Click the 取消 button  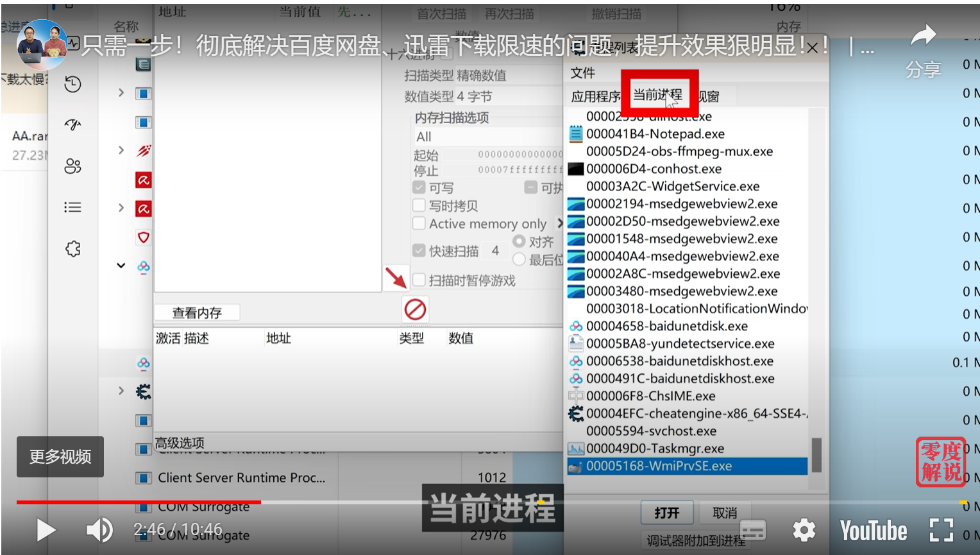click(725, 513)
